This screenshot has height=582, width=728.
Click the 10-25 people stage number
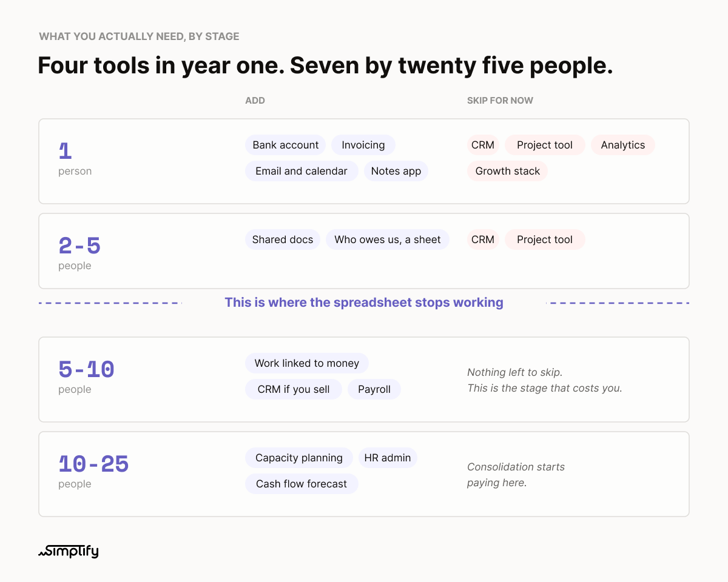(93, 464)
